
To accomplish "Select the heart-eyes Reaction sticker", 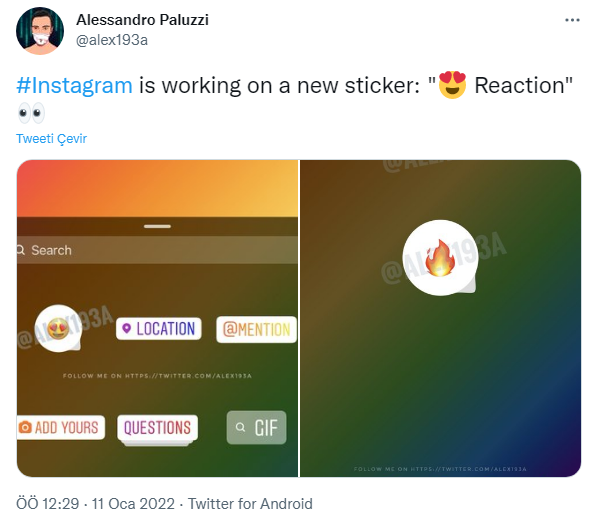I will coord(58,329).
